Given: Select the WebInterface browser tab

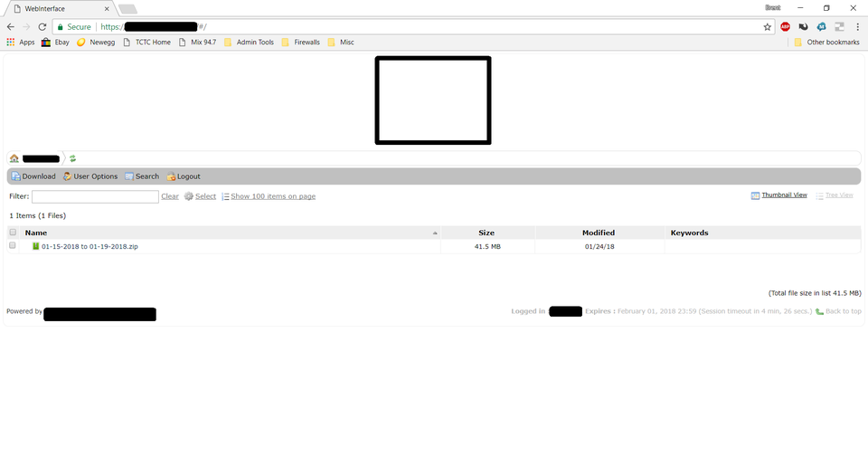Looking at the screenshot, I should click(x=60, y=9).
